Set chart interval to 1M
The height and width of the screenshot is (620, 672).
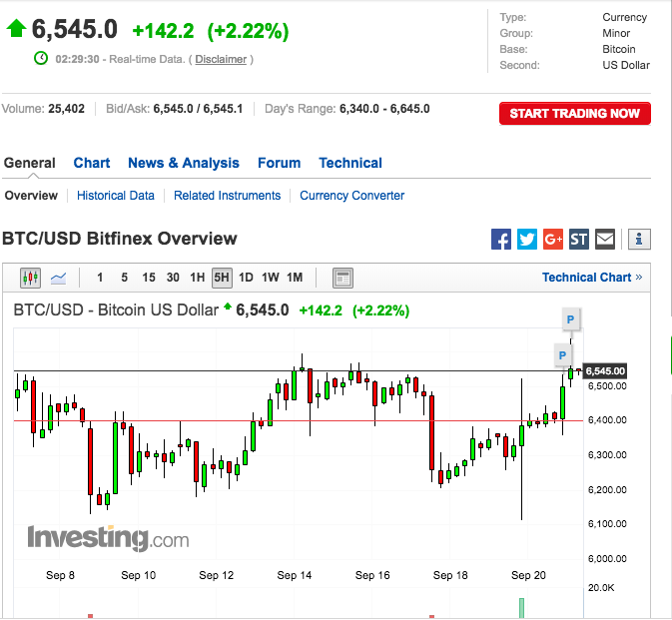295,278
